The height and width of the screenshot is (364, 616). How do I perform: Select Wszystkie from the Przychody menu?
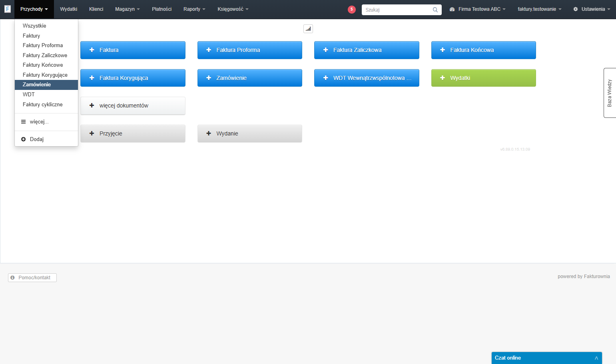46,26
